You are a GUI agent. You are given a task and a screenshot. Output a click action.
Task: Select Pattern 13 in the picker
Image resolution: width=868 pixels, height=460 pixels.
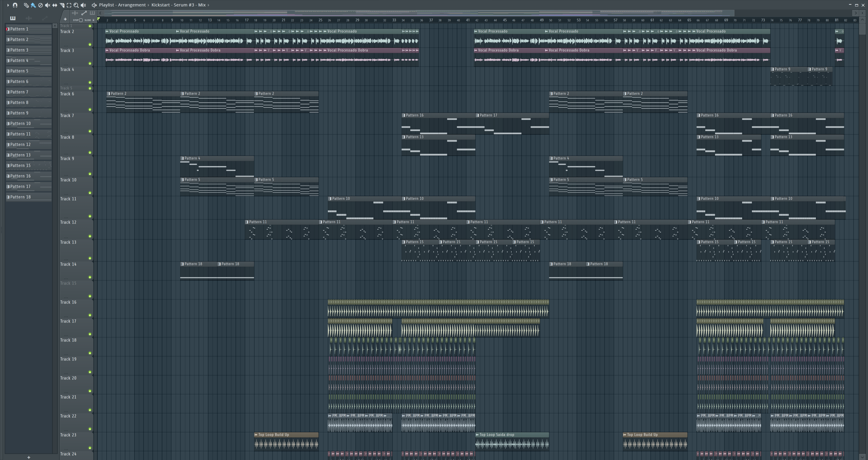point(29,155)
